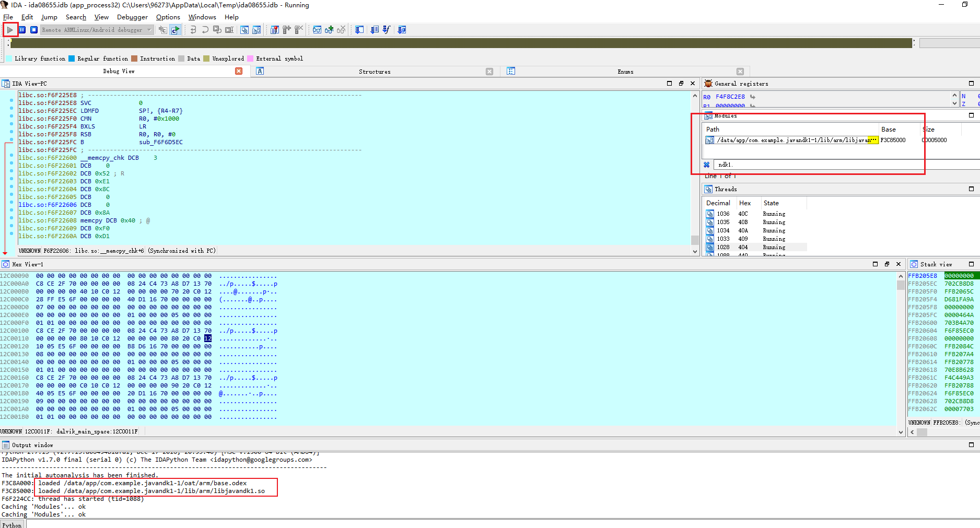
Task: Sort threads by the State column header
Action: (x=784, y=203)
